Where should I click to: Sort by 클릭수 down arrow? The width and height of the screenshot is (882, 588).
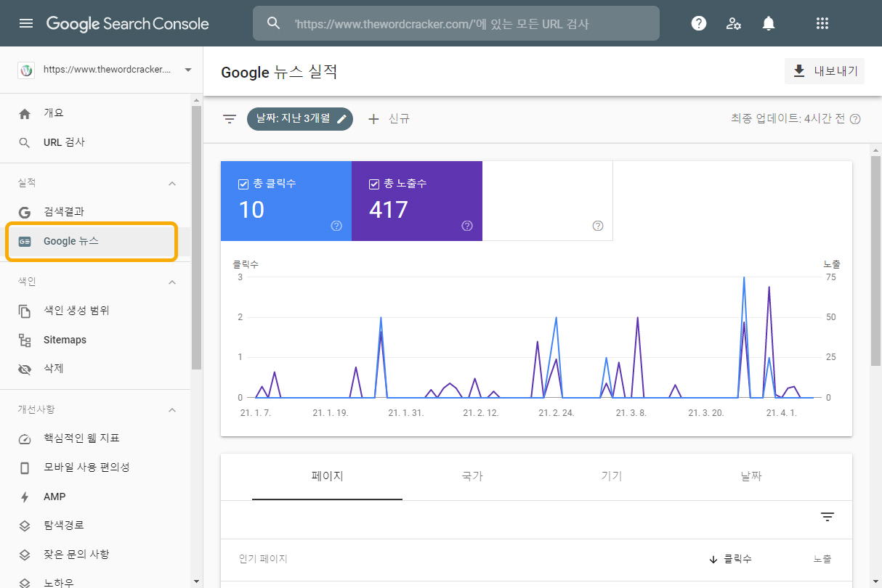tap(713, 559)
